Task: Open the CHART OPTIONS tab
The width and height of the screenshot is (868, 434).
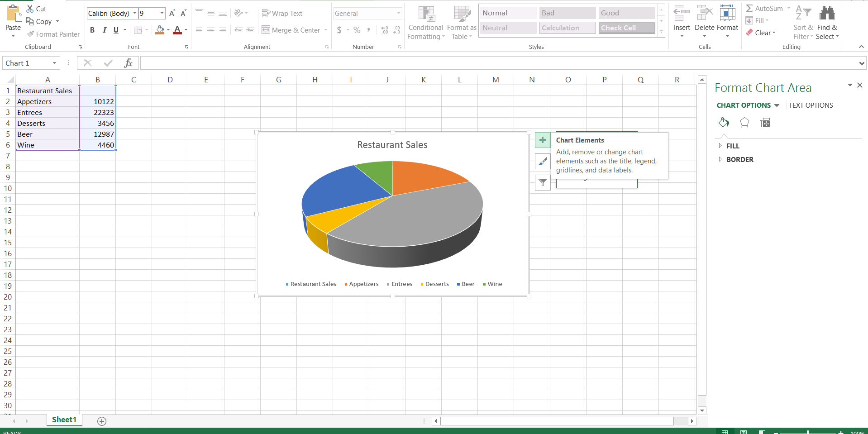Action: [x=744, y=105]
